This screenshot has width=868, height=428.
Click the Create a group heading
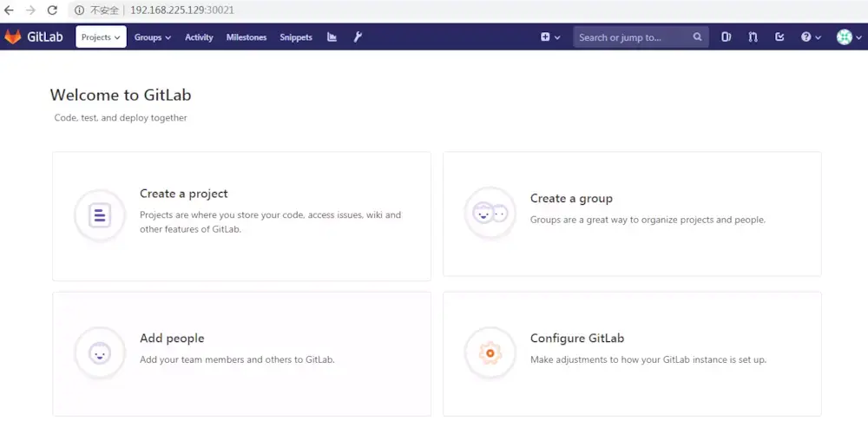pyautogui.click(x=571, y=198)
